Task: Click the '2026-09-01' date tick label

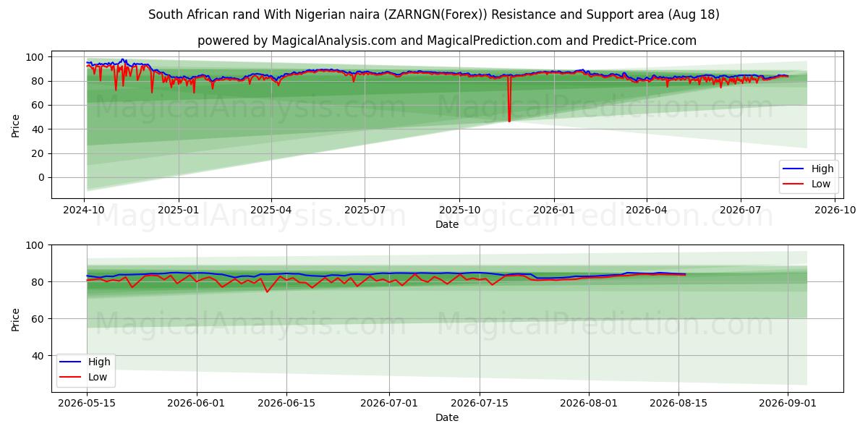Action: [788, 403]
